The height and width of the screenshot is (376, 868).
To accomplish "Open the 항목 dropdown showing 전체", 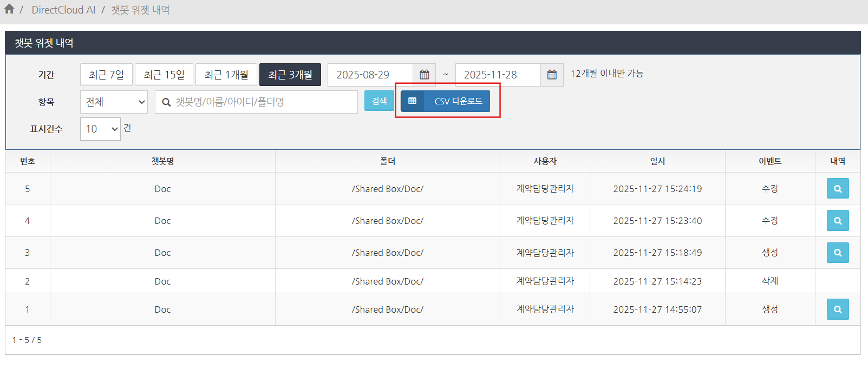I will pos(114,102).
